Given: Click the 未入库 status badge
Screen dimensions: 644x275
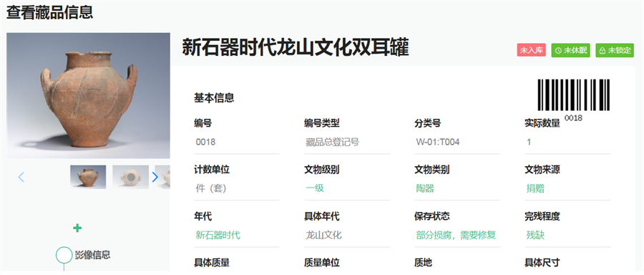Looking at the screenshot, I should [532, 50].
